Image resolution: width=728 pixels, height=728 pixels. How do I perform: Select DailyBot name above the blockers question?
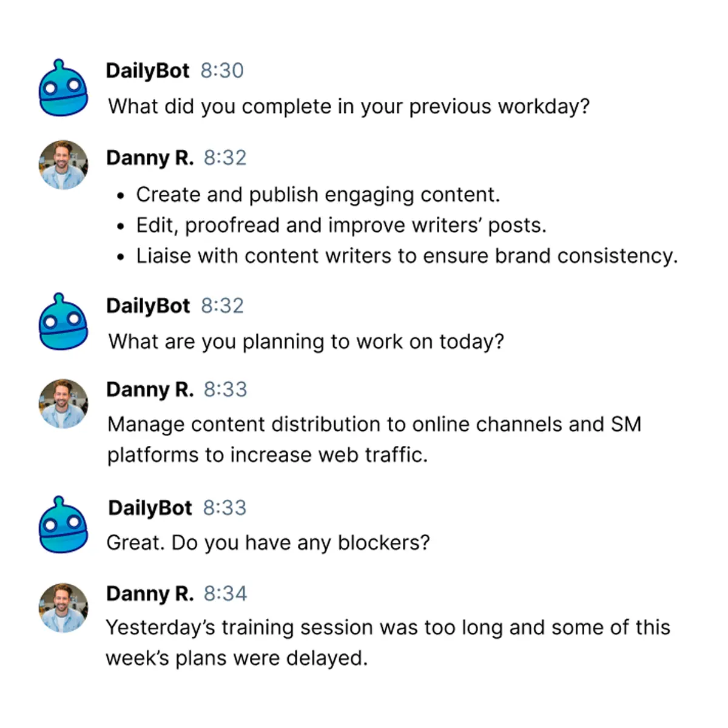[150, 508]
